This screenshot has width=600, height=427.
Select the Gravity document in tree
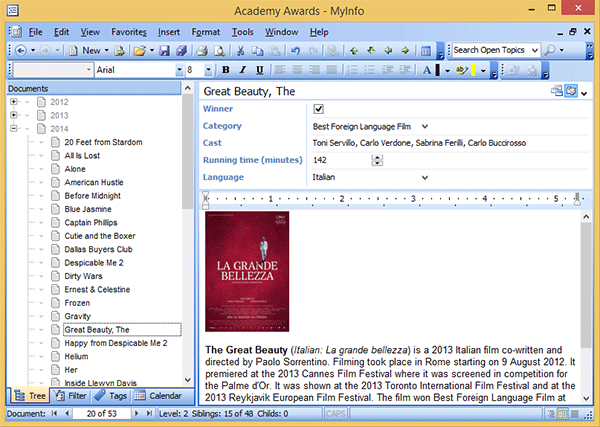(x=78, y=316)
